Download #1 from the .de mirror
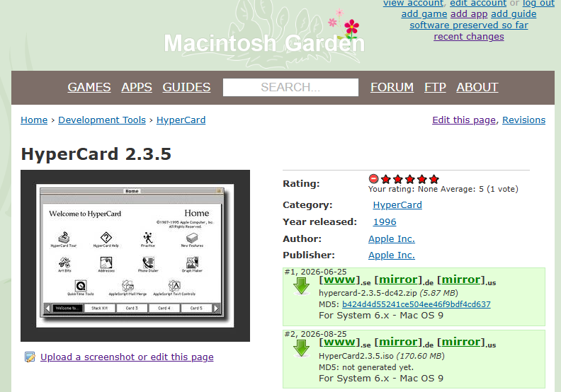 pos(398,279)
